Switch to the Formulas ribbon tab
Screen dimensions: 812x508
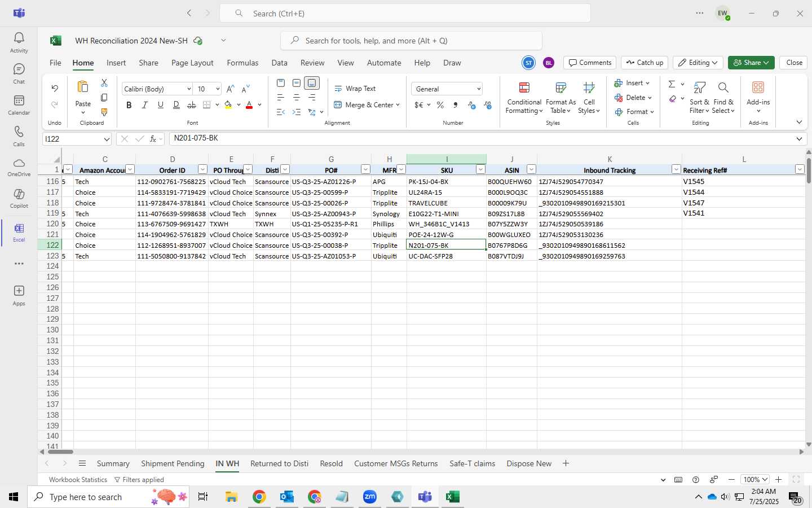click(242, 63)
